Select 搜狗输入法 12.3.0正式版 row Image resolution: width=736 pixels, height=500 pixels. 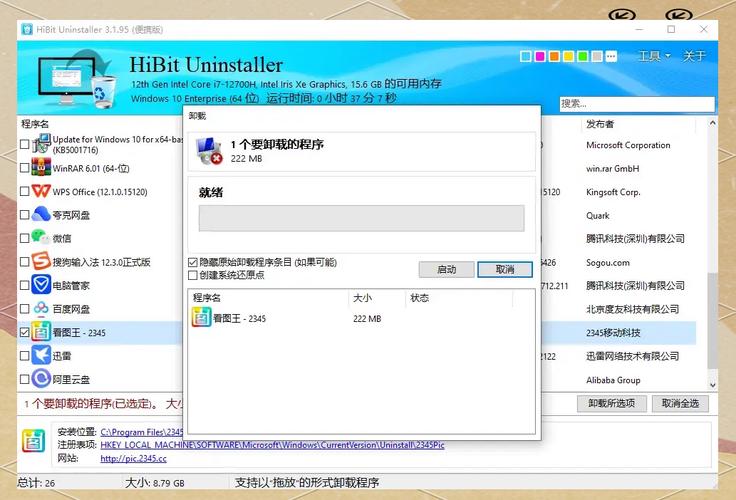pyautogui.click(x=101, y=262)
